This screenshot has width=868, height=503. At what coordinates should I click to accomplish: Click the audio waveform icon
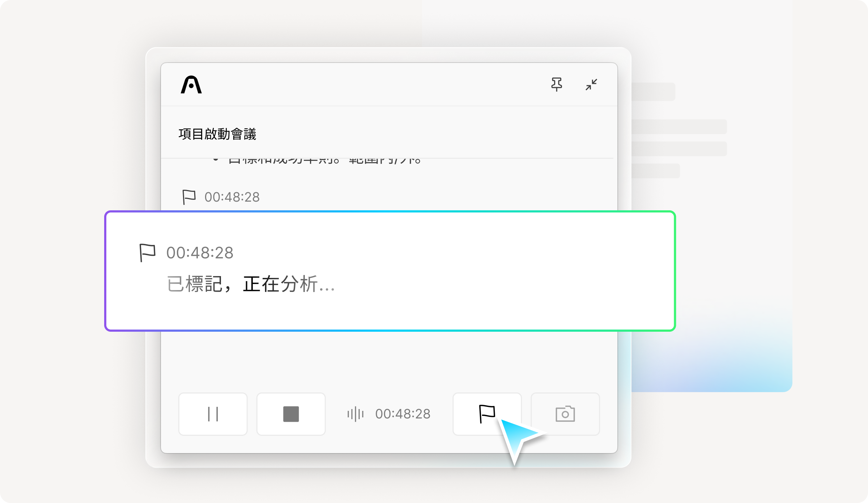tap(356, 414)
